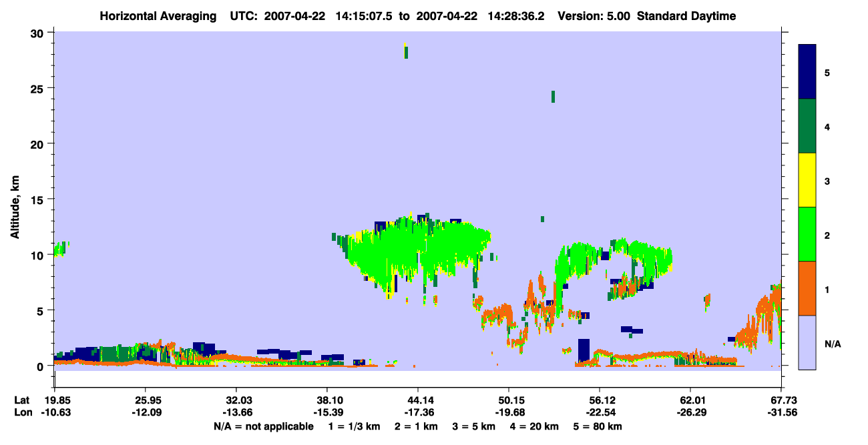868x445 pixels.
Task: Click legend text '3 = 5 km'
Action: click(475, 426)
